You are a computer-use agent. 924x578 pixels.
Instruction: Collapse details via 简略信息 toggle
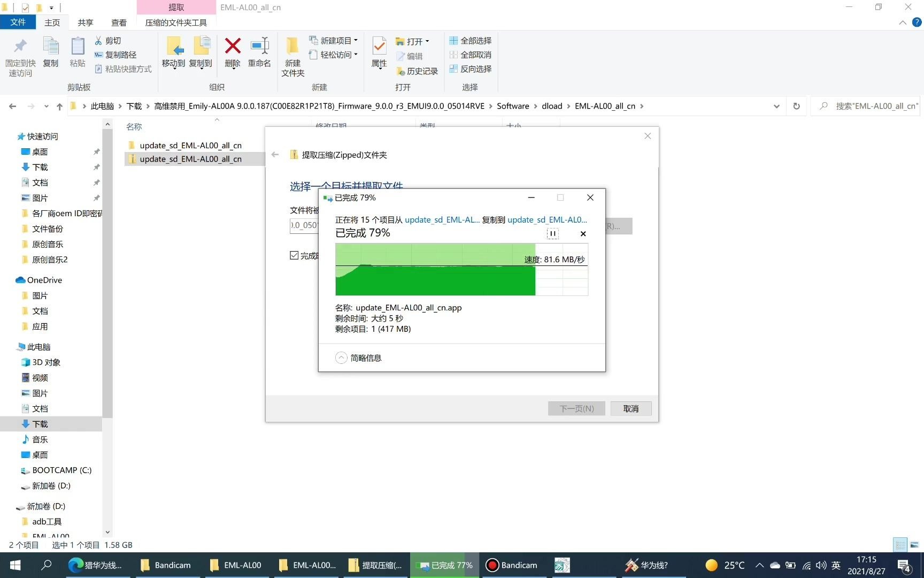(358, 358)
